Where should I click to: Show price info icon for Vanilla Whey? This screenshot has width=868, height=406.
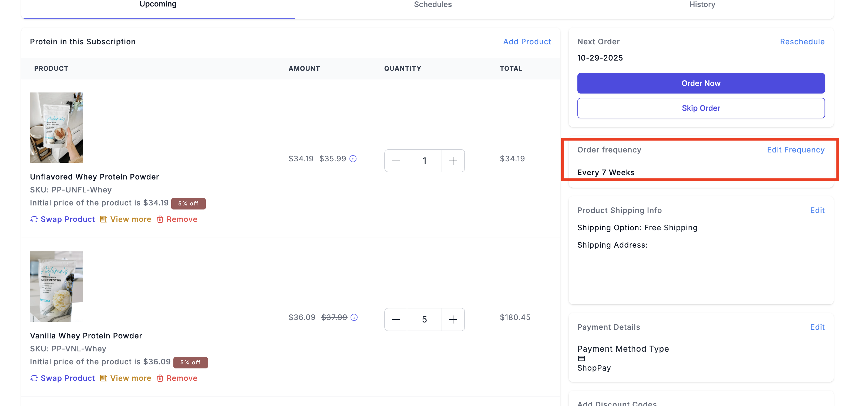pos(354,317)
